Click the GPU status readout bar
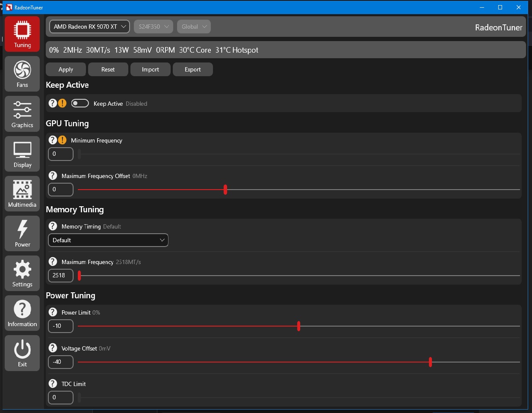This screenshot has width=532, height=413. [286, 50]
